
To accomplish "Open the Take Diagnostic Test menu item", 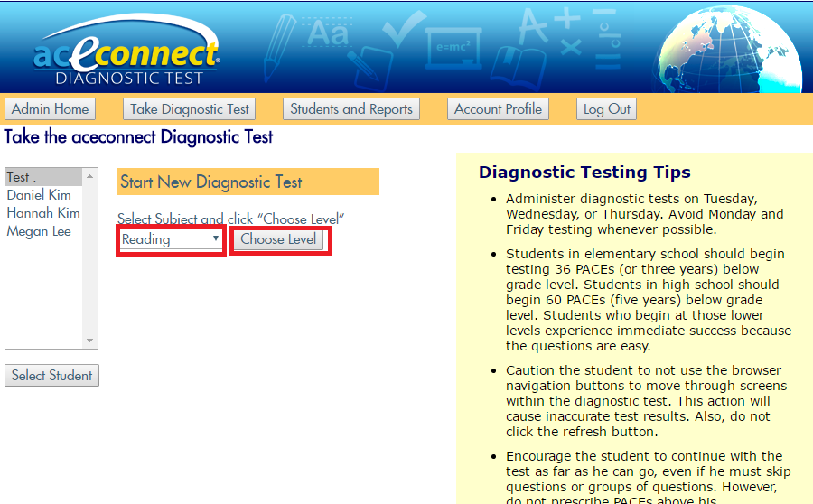I will (190, 109).
